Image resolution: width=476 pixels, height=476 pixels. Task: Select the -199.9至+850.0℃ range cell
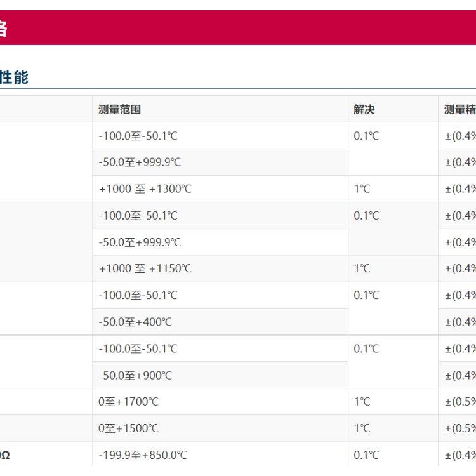pos(220,454)
